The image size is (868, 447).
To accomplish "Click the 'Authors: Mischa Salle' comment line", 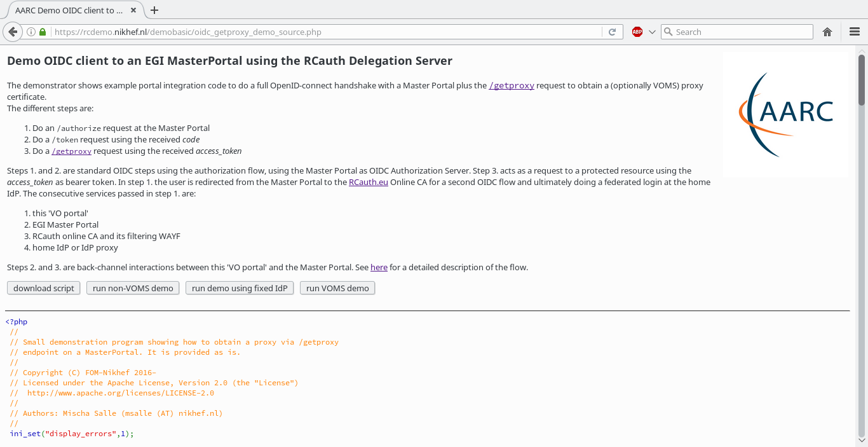I will point(116,413).
